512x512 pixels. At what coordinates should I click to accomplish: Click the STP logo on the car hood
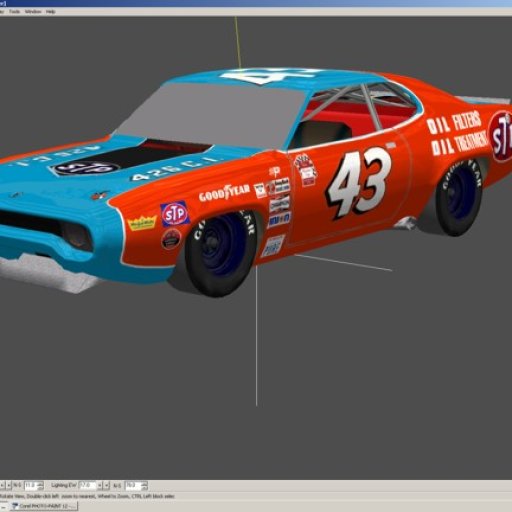tap(86, 168)
